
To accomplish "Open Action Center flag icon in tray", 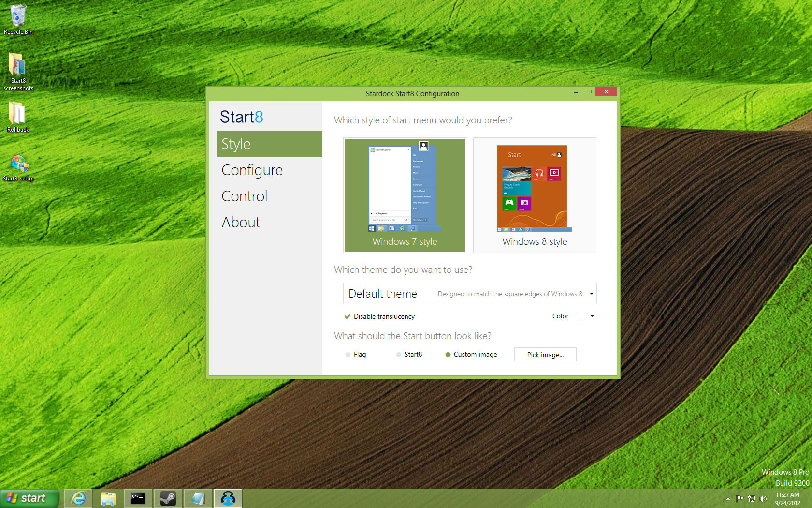I will [x=739, y=498].
